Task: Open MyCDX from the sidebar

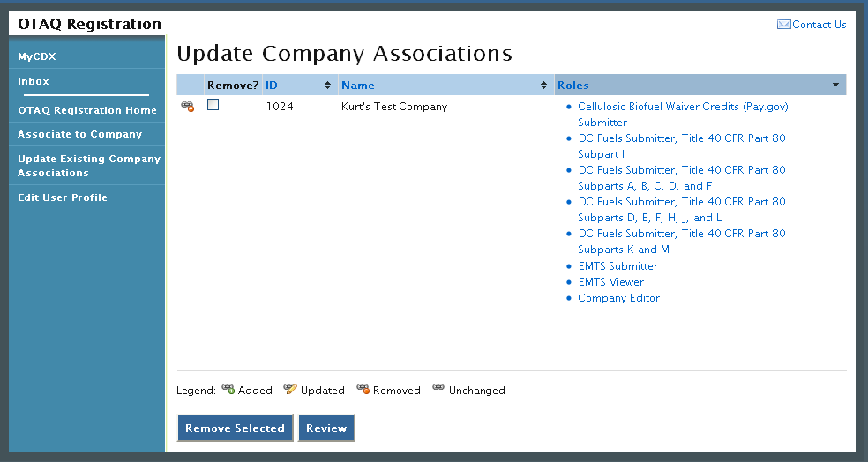Action: [x=37, y=56]
